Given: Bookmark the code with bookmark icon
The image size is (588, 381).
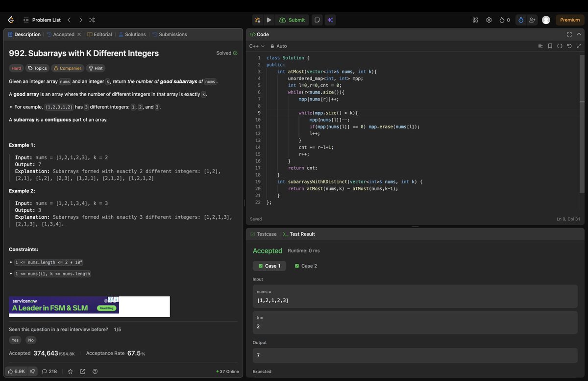Looking at the screenshot, I should 550,46.
